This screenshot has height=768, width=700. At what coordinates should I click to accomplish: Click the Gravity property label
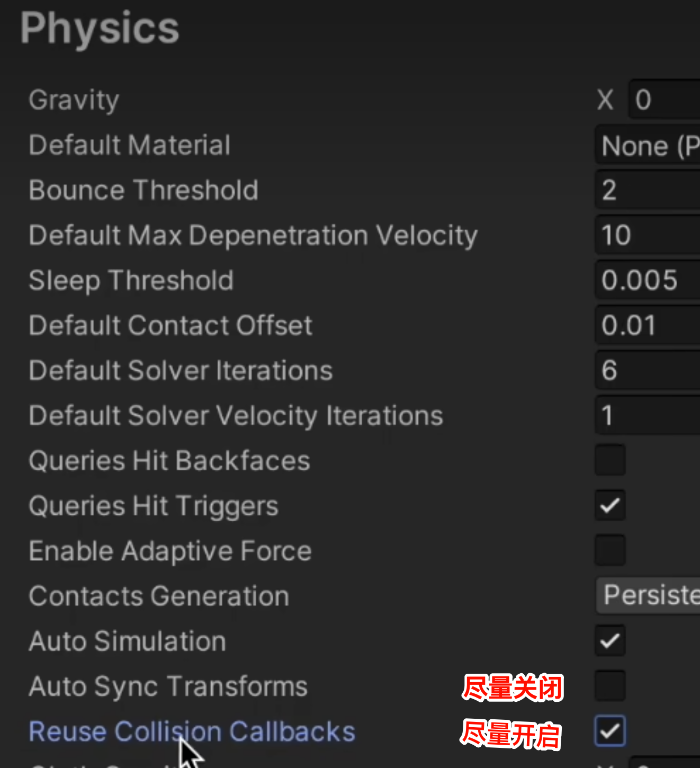(74, 100)
